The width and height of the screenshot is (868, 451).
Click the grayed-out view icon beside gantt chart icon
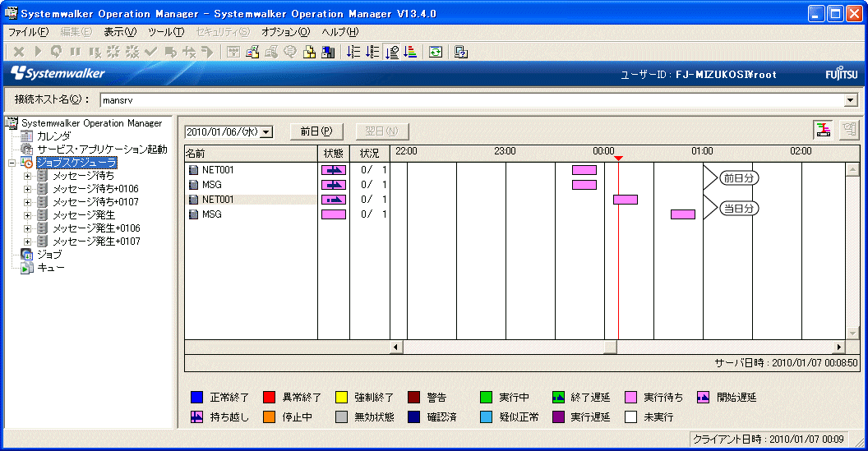(x=848, y=130)
